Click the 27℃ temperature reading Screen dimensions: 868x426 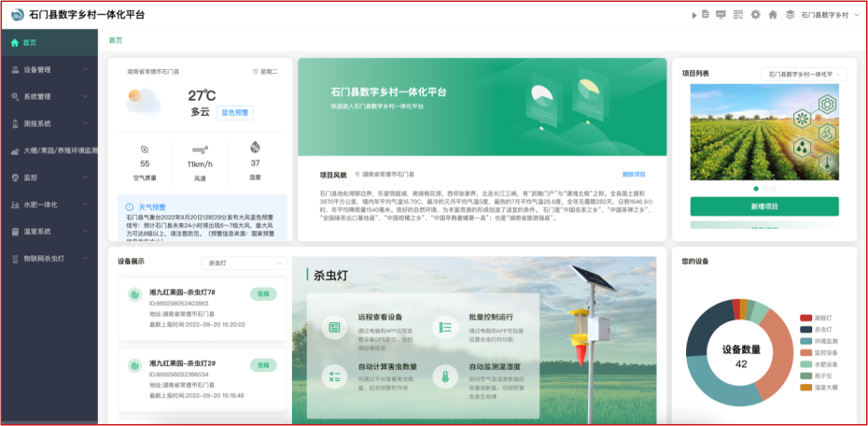[202, 95]
